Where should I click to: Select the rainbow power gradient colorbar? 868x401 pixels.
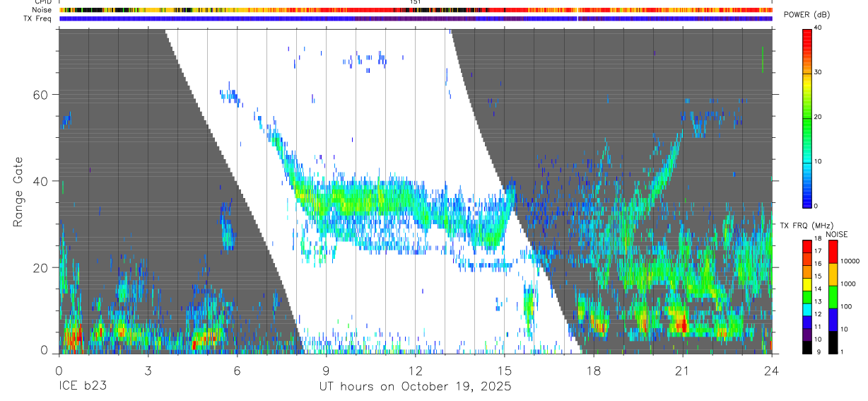(807, 117)
